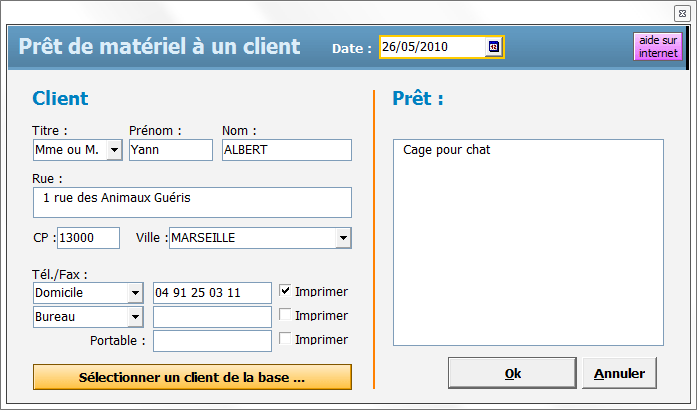Expand the Ville dropdown showing MARSEILLE
Viewport: 697px width, 410px height.
pos(343,238)
